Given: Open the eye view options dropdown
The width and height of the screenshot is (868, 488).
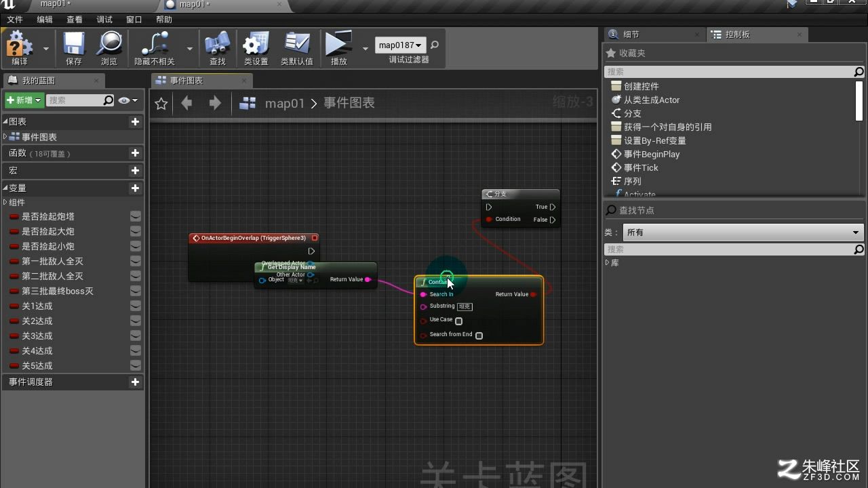Looking at the screenshot, I should tap(127, 100).
